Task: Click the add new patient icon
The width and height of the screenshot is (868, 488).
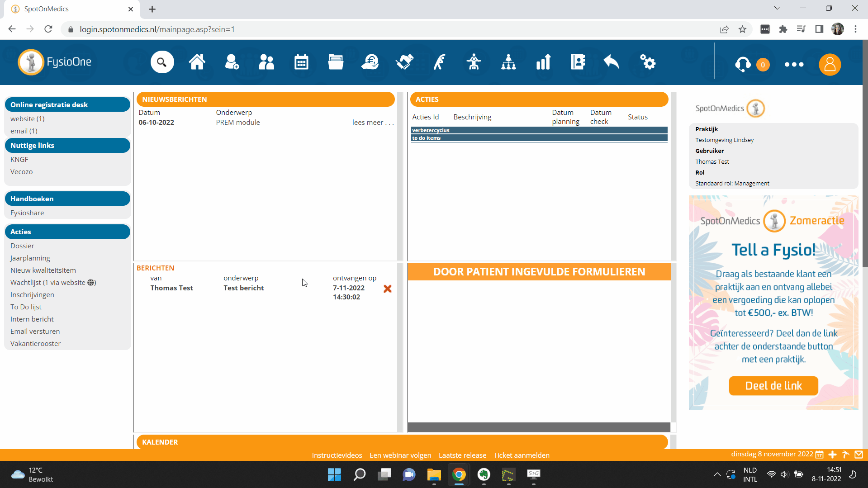Action: coord(232,62)
